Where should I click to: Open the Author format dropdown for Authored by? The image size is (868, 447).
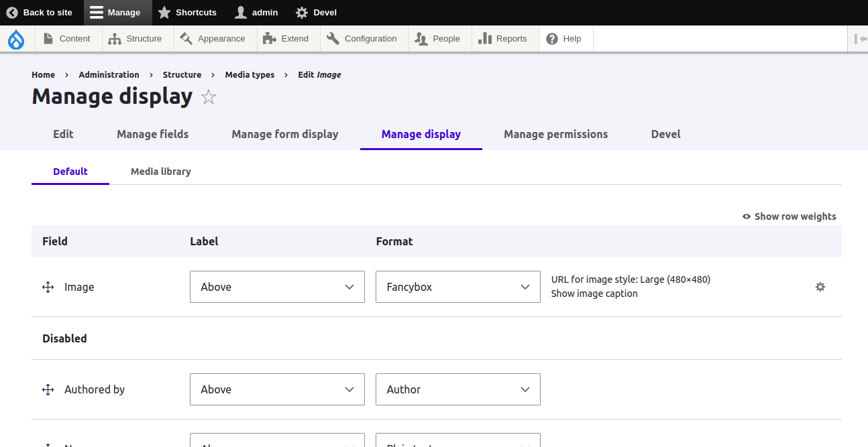pyautogui.click(x=458, y=389)
